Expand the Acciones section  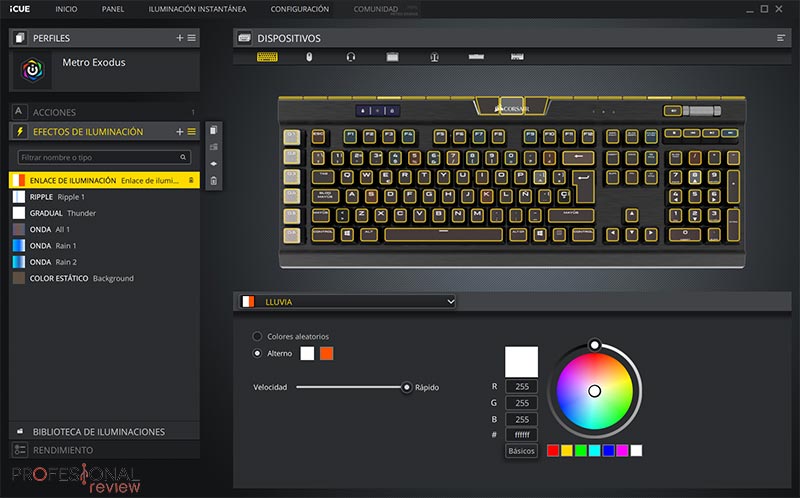104,112
